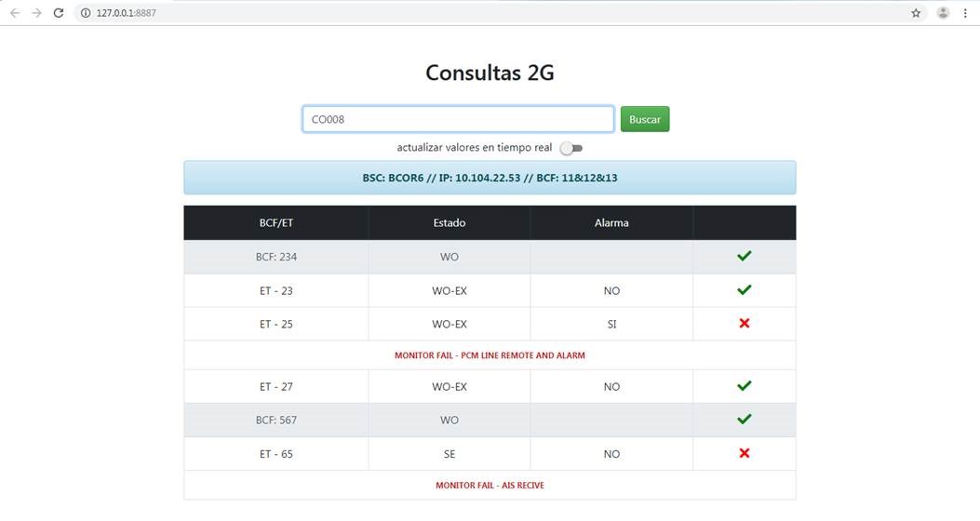This screenshot has width=980, height=521.
Task: Click the Alarma column header
Action: [x=611, y=223]
